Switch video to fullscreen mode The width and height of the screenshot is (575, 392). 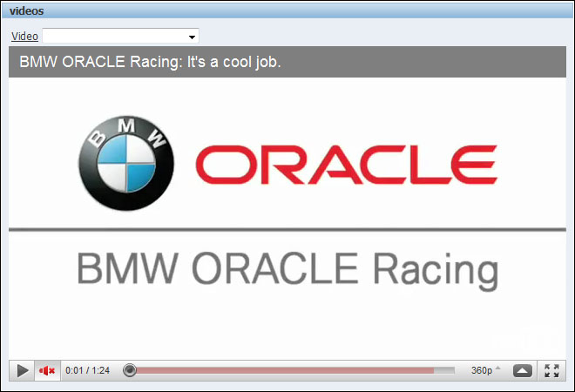pos(551,371)
